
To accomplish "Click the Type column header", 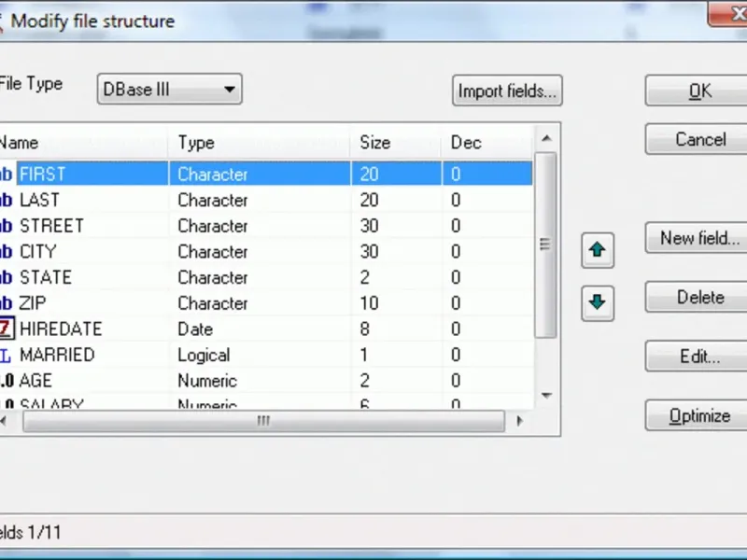I will (260, 143).
